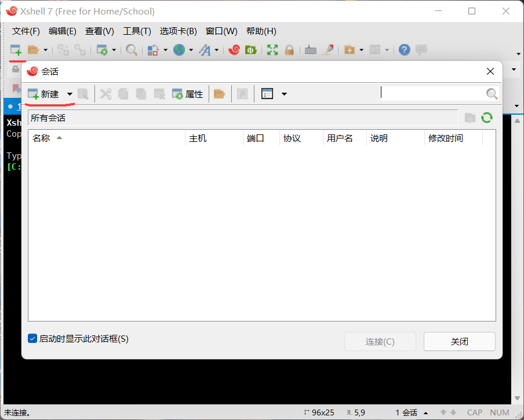Click the Help question-mark icon
Viewport: 524px width, 420px height.
pos(404,50)
